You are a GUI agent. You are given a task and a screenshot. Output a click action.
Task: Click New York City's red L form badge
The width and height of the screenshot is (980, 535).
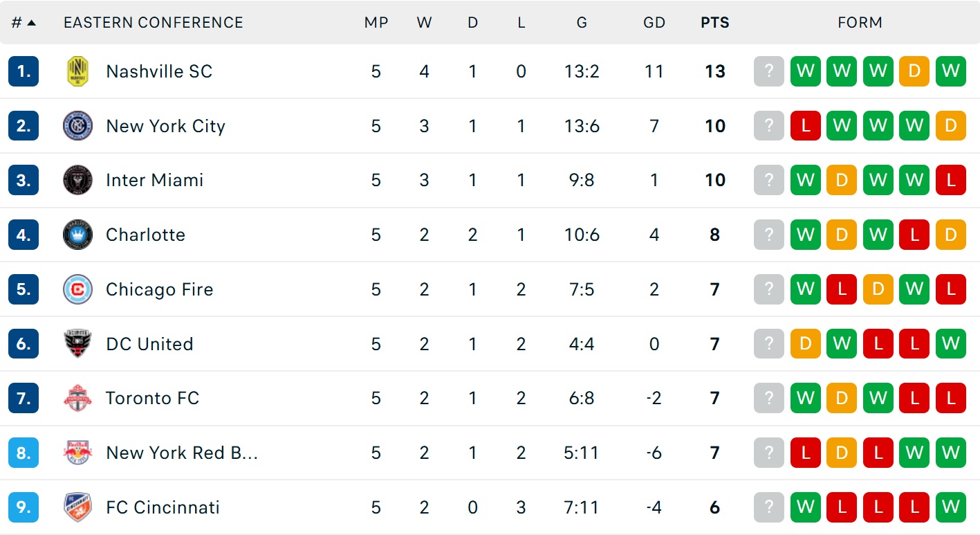point(805,126)
